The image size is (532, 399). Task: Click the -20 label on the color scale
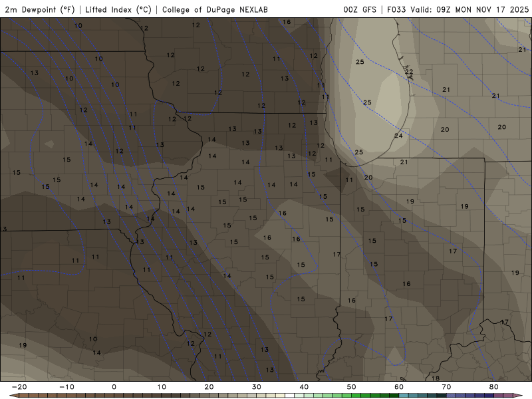[x=19, y=387]
